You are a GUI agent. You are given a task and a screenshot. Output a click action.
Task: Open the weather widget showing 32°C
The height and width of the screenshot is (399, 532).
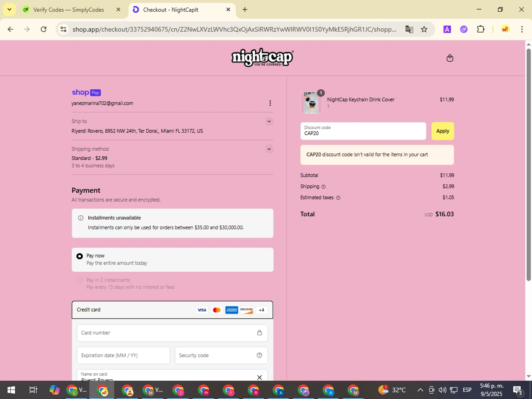tap(392, 390)
